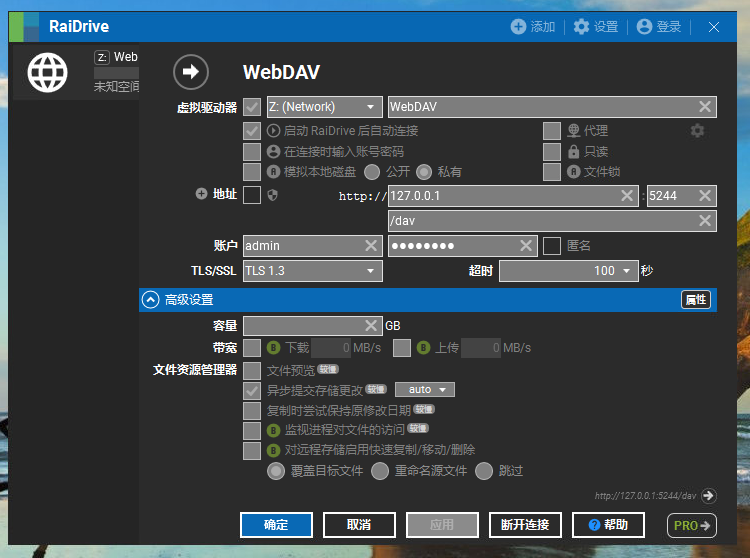
Task: Click the shield security icon beside address checkbox
Action: coord(272,195)
